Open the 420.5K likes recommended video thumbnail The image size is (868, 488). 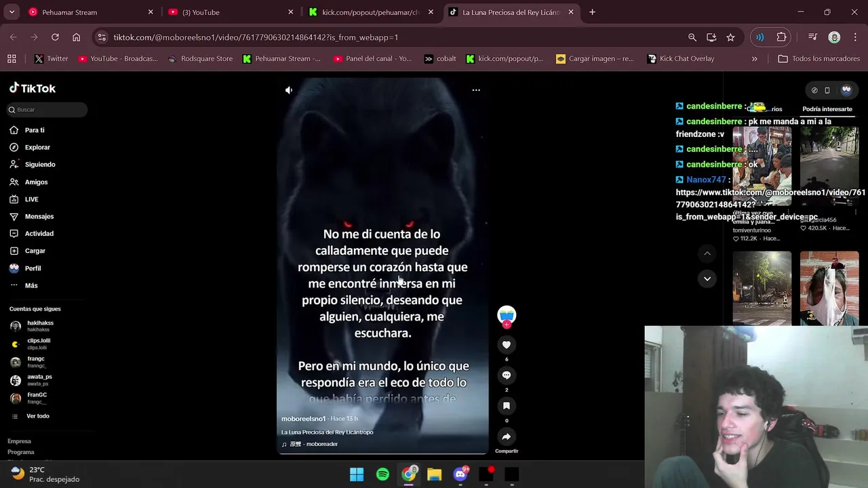tap(829, 166)
